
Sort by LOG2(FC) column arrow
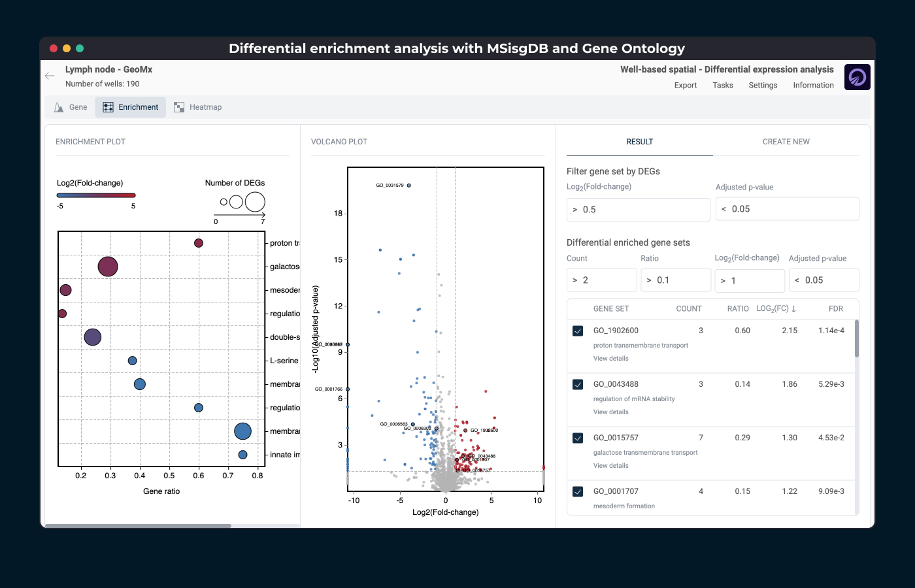click(x=794, y=309)
